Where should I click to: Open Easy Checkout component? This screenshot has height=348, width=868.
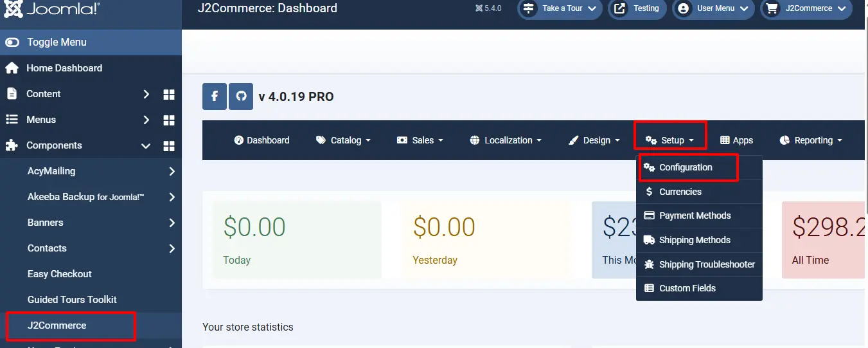click(60, 274)
